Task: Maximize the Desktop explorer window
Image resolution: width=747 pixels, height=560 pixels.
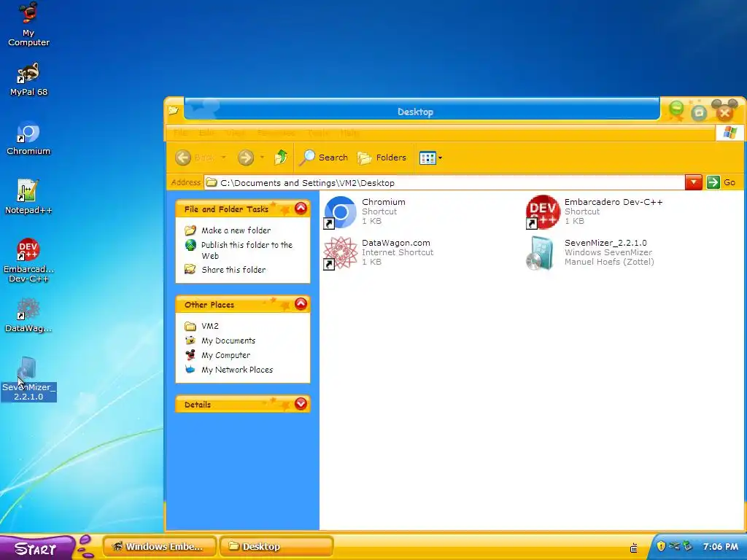Action: (x=699, y=112)
